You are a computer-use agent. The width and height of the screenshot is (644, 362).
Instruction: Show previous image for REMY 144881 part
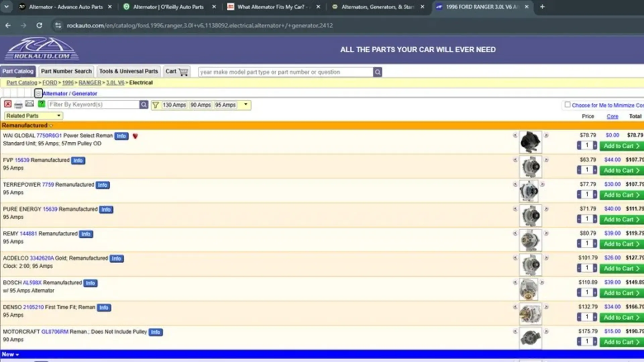[x=515, y=233]
